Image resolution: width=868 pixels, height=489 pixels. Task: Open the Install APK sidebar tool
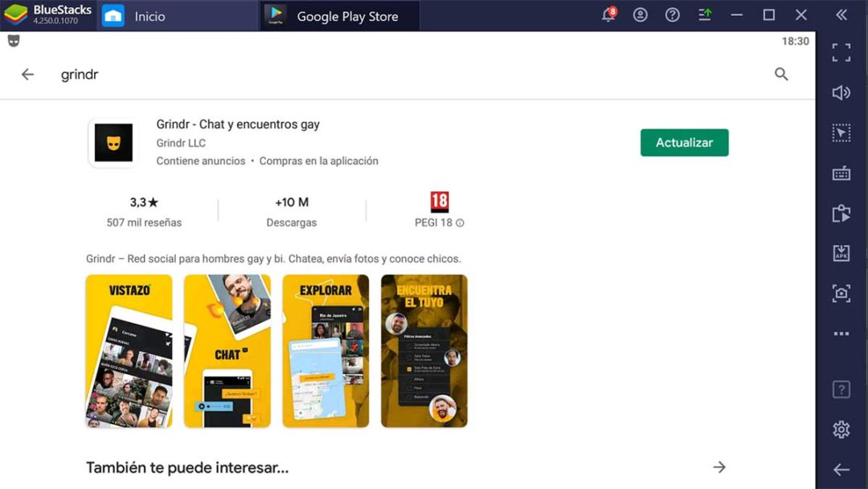click(841, 253)
